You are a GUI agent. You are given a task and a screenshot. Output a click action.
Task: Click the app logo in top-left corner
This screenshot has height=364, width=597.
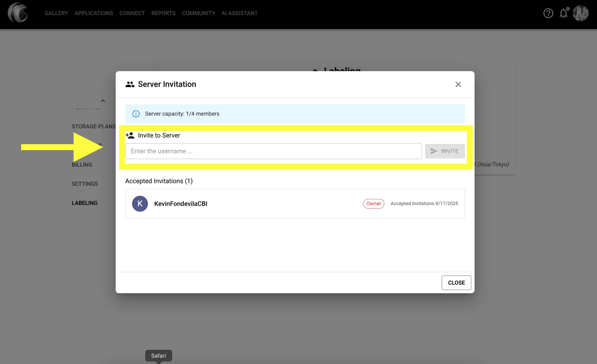click(17, 13)
